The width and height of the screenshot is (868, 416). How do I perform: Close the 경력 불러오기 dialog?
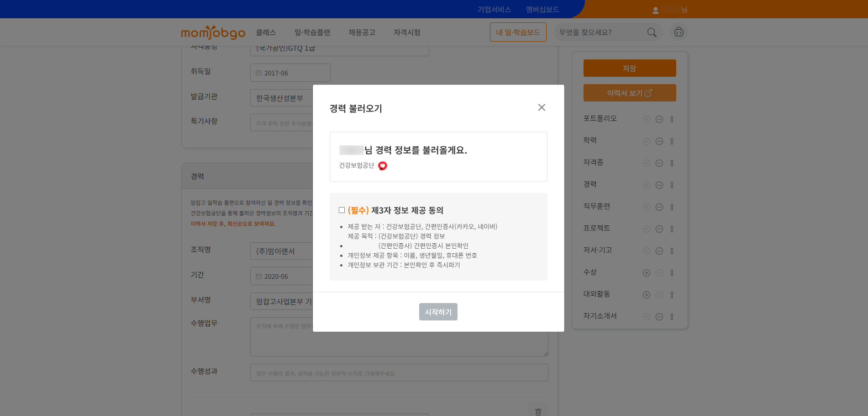542,107
